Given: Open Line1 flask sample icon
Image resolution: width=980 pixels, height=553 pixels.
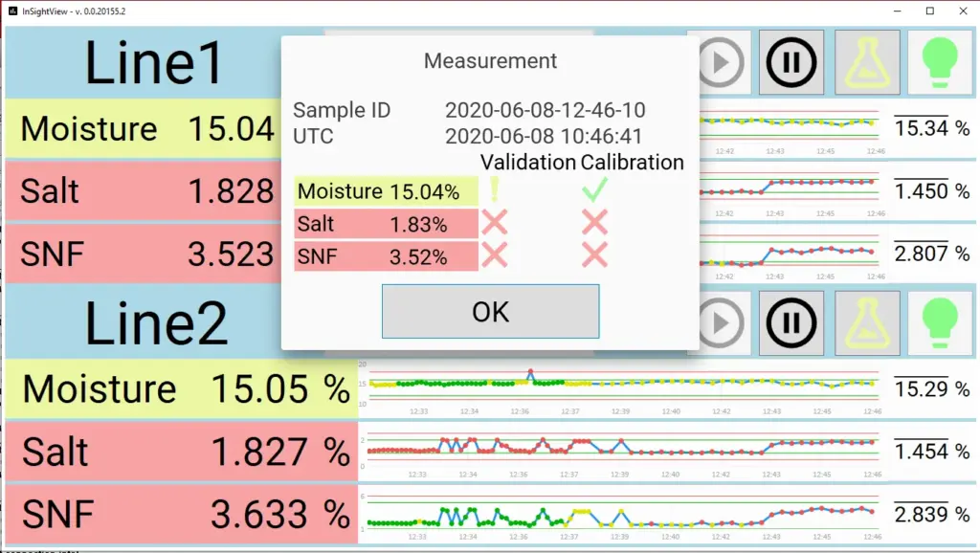Looking at the screenshot, I should 867,62.
